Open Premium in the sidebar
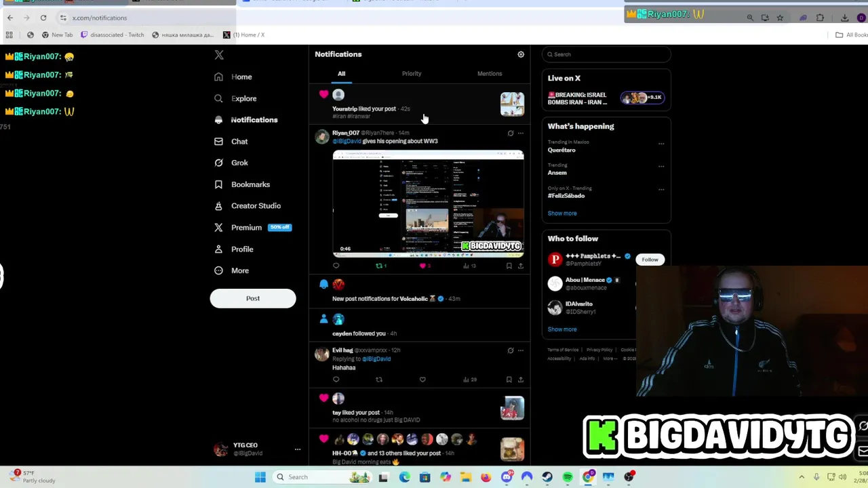 [x=252, y=228]
